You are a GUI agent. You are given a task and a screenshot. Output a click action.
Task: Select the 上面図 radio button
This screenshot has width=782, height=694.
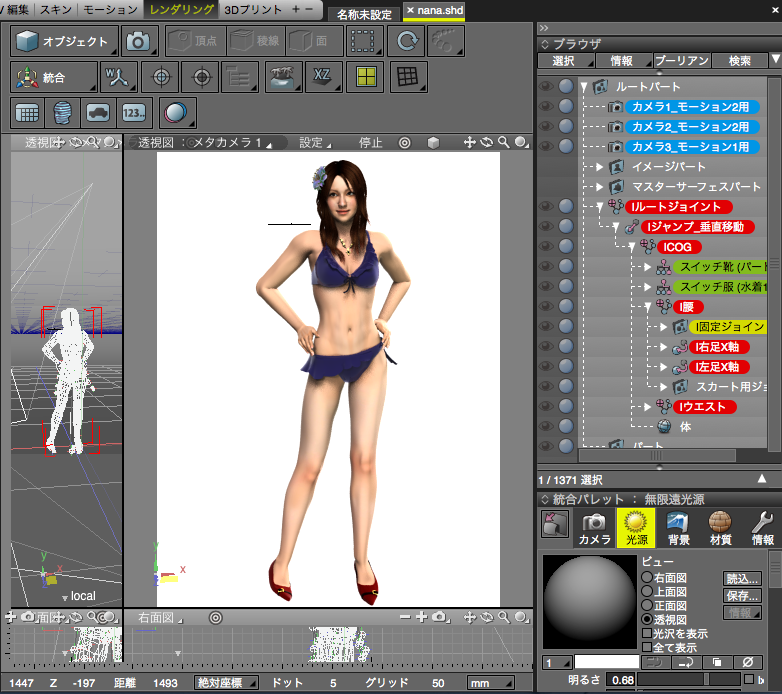coord(647,591)
